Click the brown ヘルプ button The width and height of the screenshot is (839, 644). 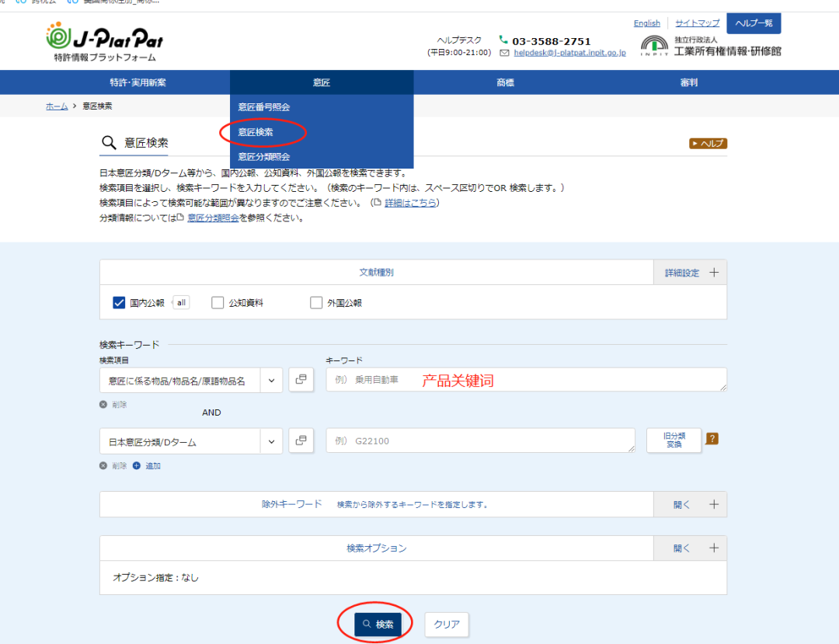pyautogui.click(x=708, y=144)
